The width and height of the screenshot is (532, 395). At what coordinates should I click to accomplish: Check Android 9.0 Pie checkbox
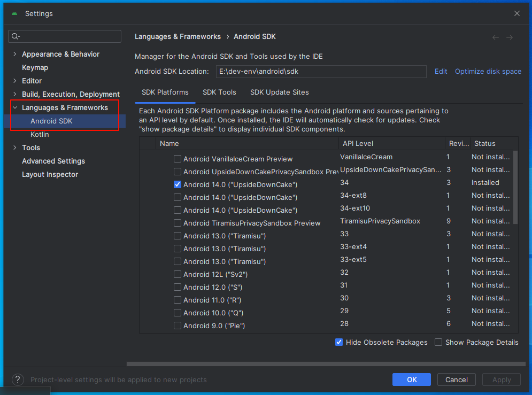177,326
